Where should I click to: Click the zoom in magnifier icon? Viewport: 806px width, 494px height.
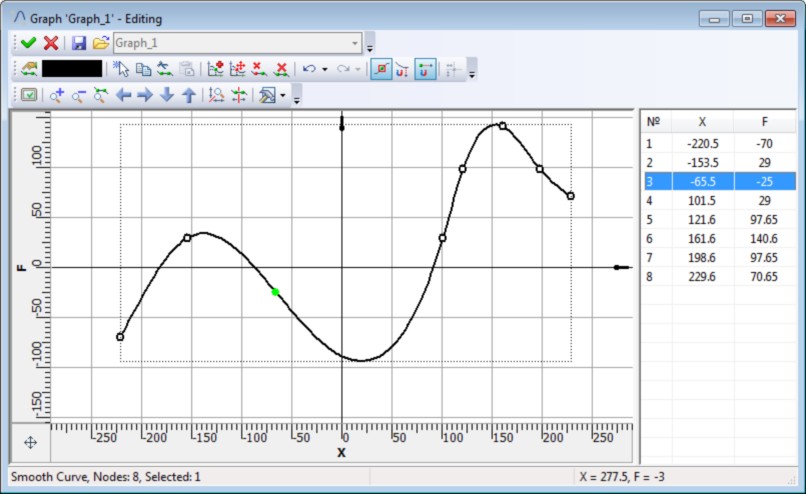(x=56, y=96)
